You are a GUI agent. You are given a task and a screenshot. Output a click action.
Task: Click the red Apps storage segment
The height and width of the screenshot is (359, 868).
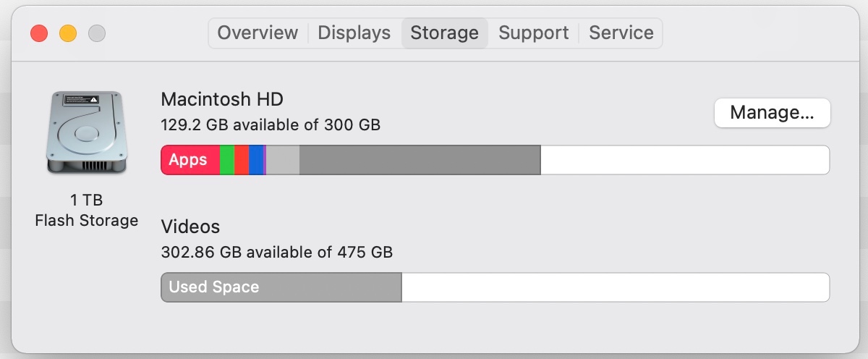(189, 160)
